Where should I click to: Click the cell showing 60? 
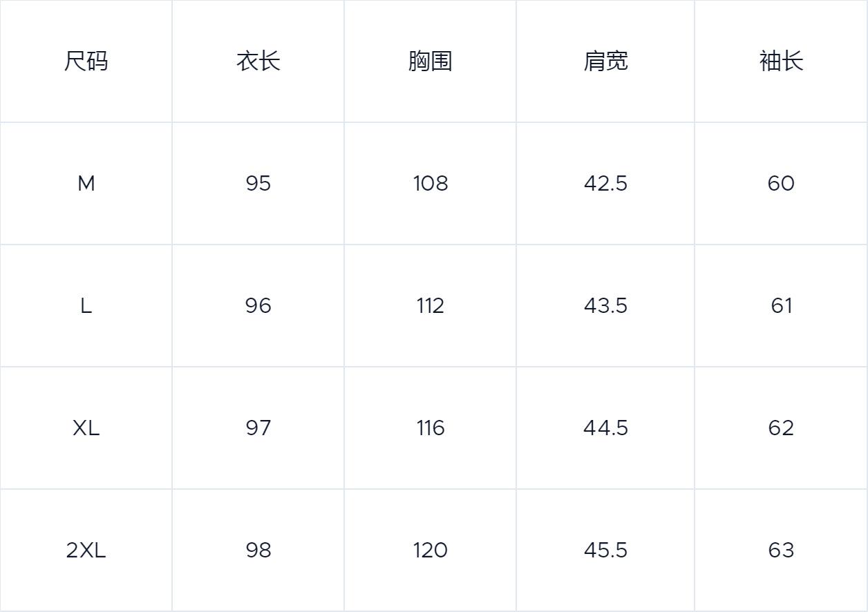(x=781, y=184)
